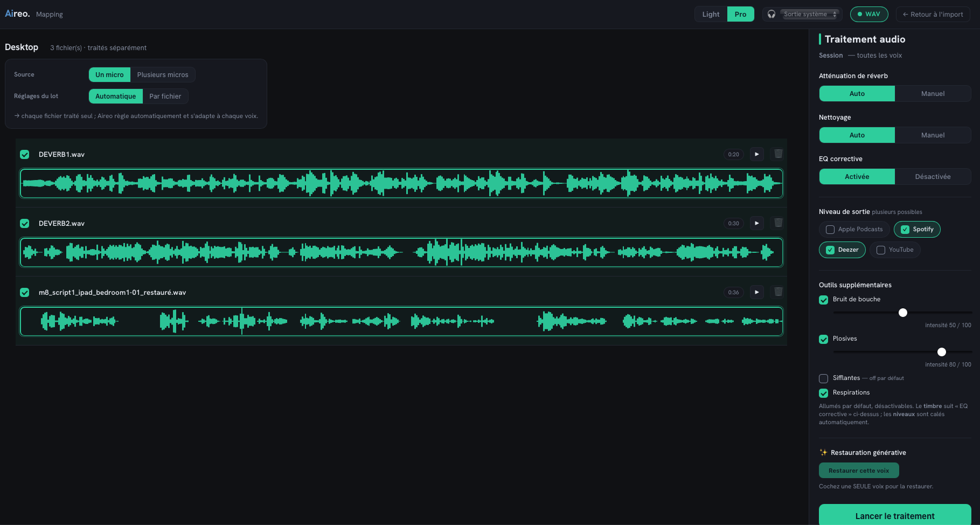Set Atténuation de réverb to Auto

(x=857, y=94)
